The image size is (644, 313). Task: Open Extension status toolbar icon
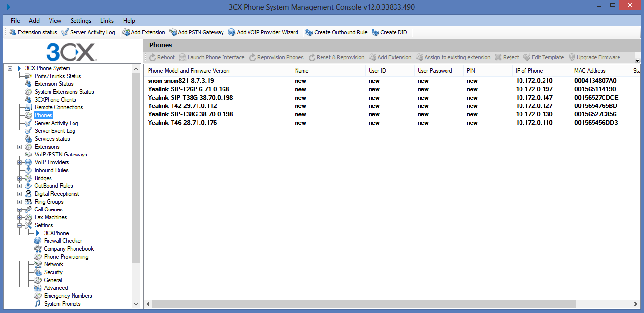(33, 32)
